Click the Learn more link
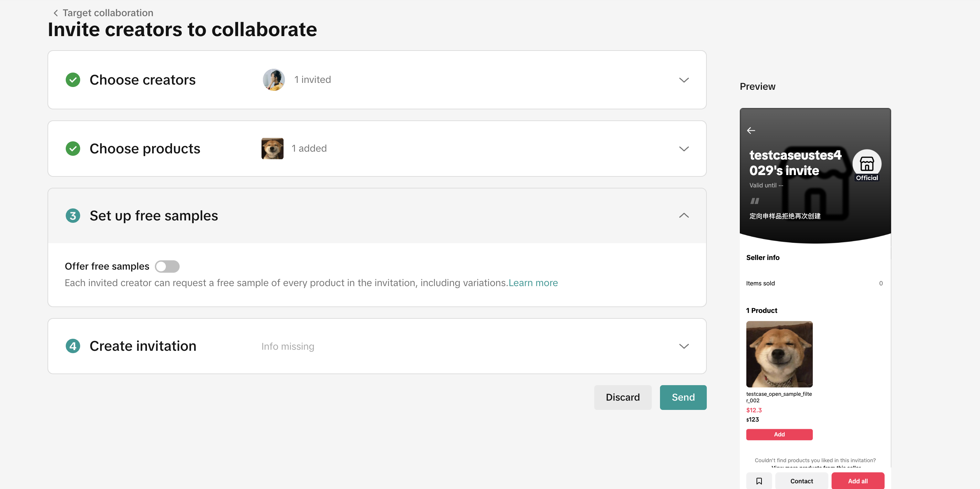Image resolution: width=980 pixels, height=489 pixels. point(533,283)
